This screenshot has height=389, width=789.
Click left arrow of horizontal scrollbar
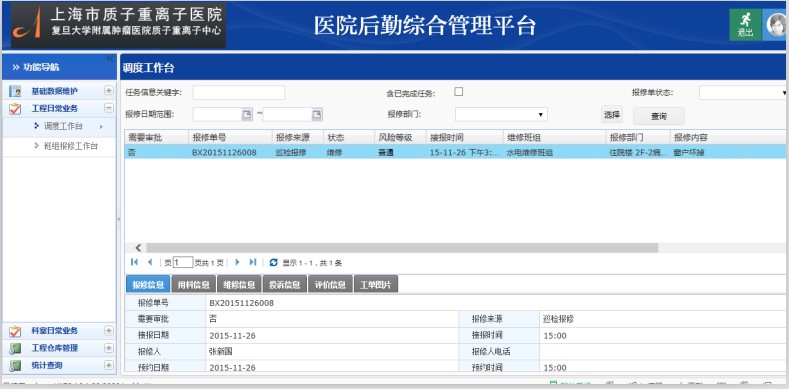point(138,248)
